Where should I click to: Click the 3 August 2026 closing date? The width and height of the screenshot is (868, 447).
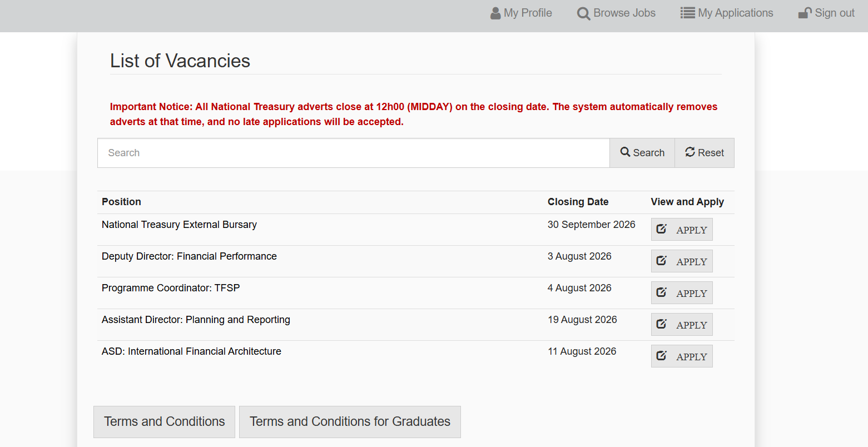(x=579, y=256)
